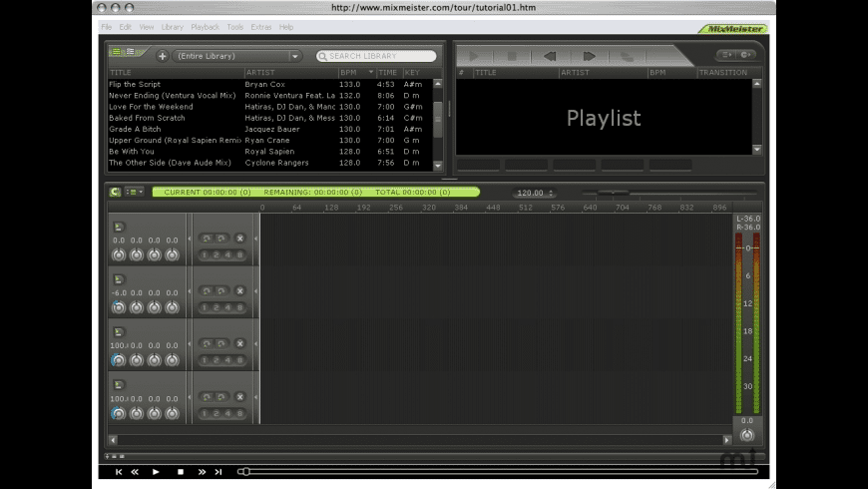Screen dimensions: 868x489
Task: Skip to next track in playlist toolbar
Action: (x=589, y=56)
